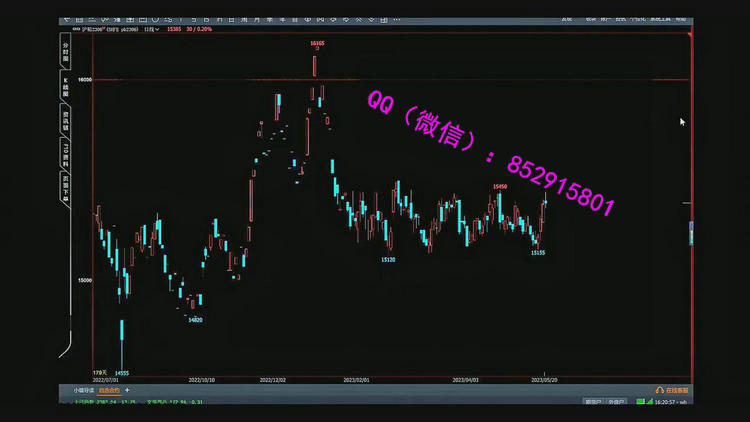
Task: Click the price-axis slider handle on right edge
Action: [x=691, y=233]
